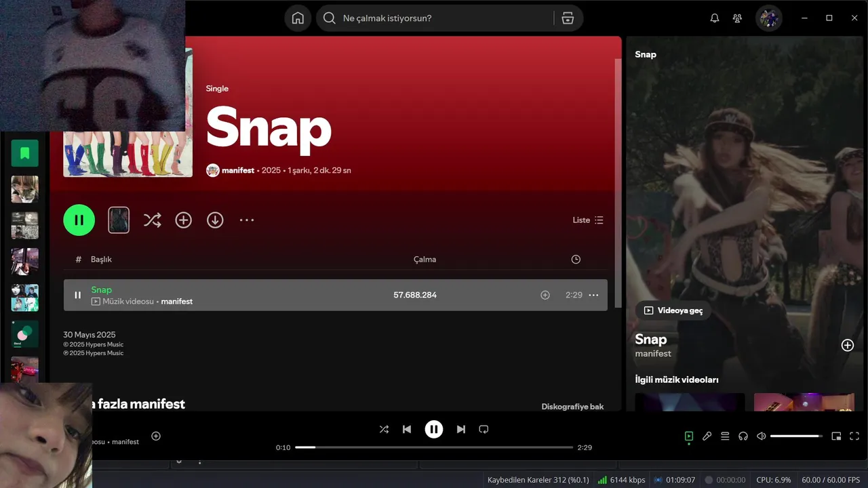The image size is (868, 488).
Task: Open manifest artist link in track row
Action: tap(177, 301)
